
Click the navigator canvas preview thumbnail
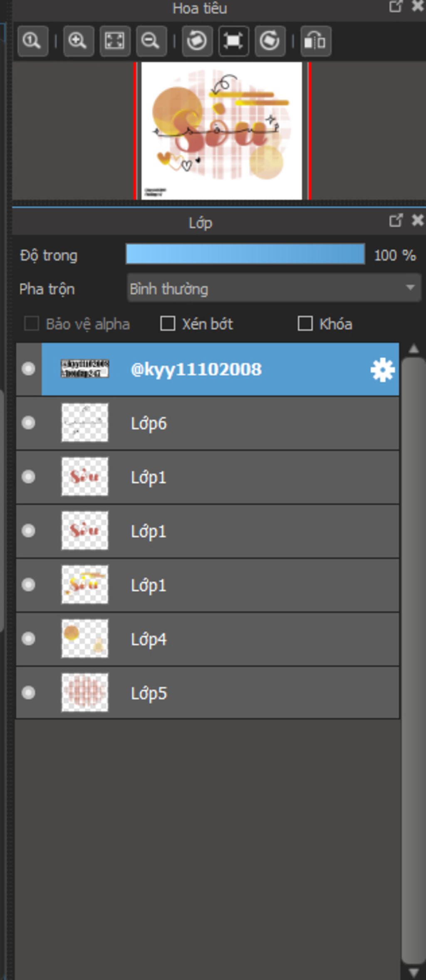click(222, 131)
